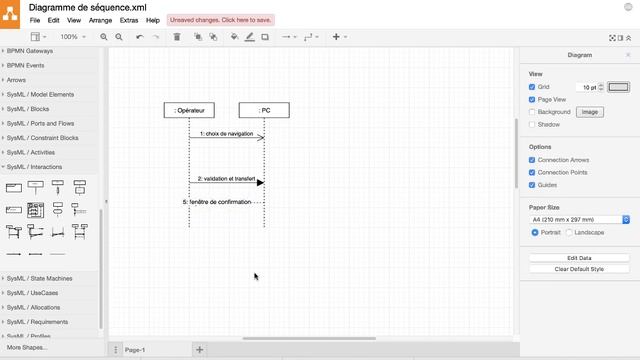This screenshot has width=640, height=360.
Task: Open the view layout dropdown in toolbar
Action: tap(38, 37)
